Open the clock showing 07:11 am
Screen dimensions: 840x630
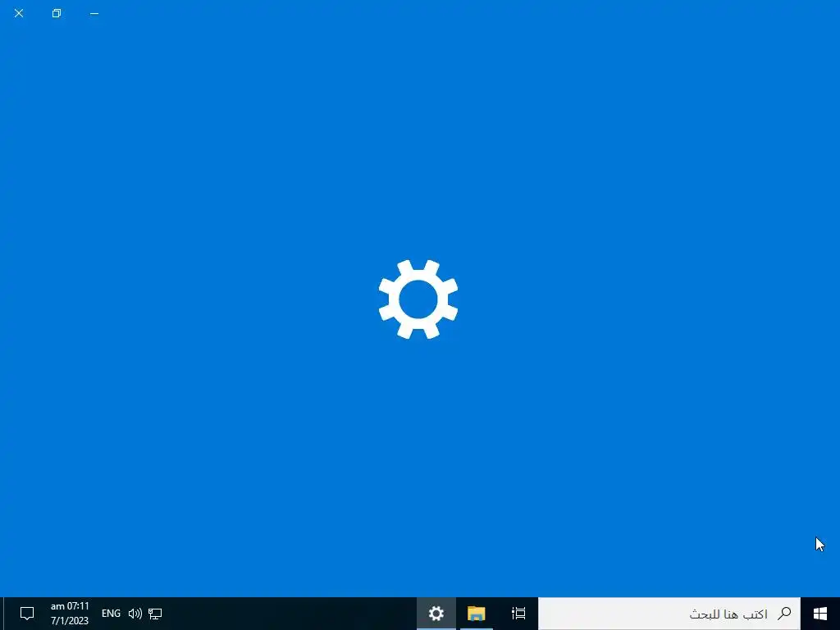tap(70, 614)
